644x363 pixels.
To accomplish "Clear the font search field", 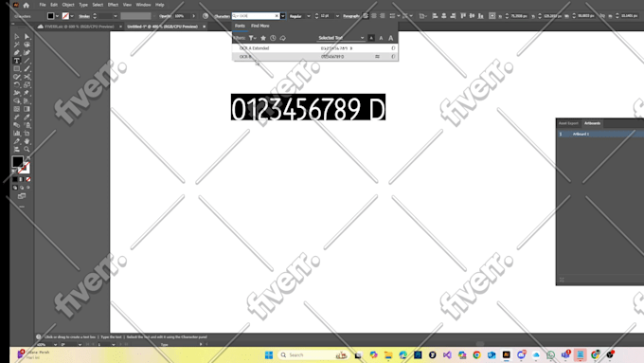I will pyautogui.click(x=277, y=16).
